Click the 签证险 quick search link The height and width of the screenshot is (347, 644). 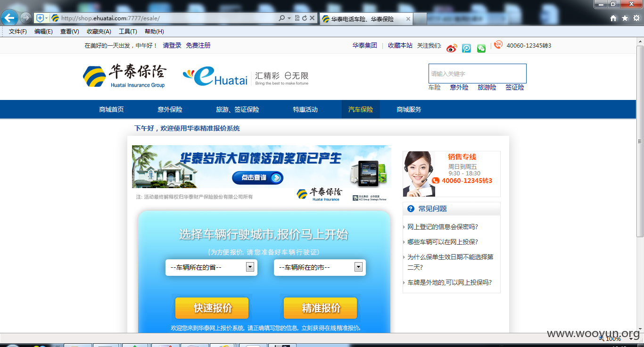515,87
